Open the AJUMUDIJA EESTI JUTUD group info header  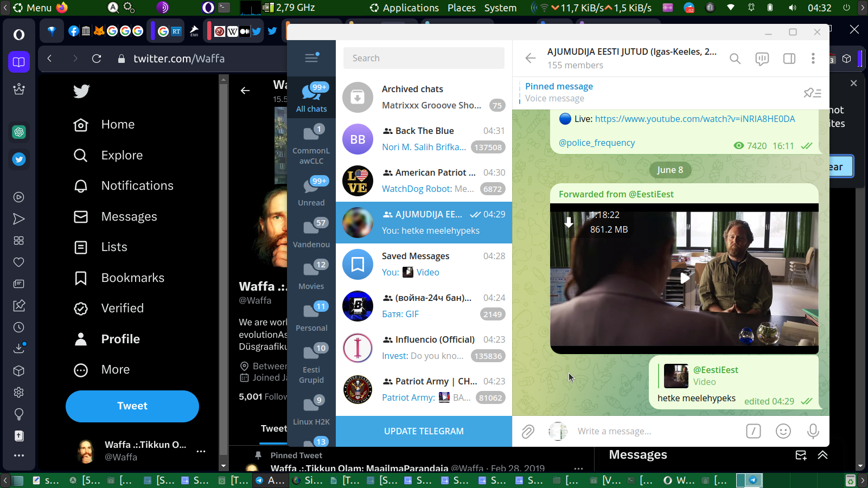(x=632, y=58)
